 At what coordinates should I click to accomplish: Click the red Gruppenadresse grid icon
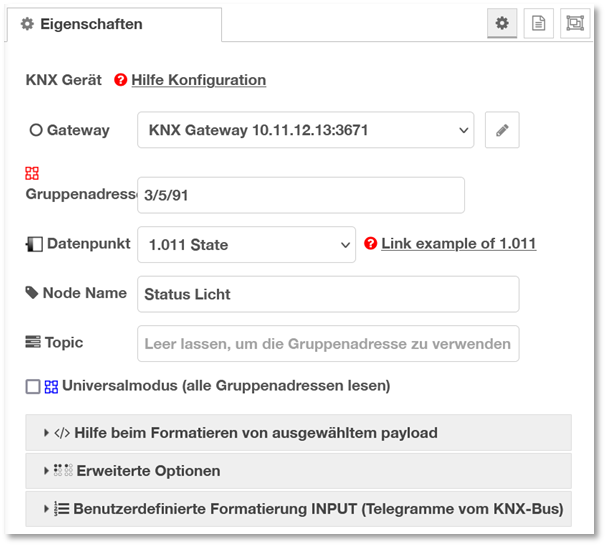pyautogui.click(x=32, y=173)
